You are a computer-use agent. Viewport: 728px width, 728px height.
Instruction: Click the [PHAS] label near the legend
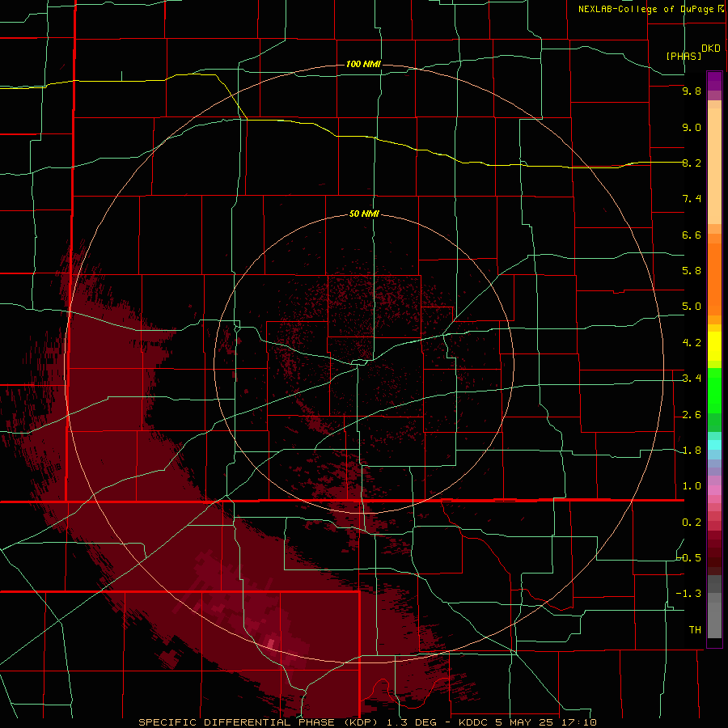[x=684, y=56]
